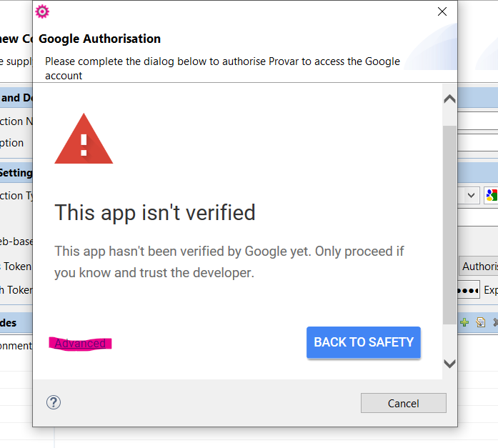Click the scrollbar up arrow
Screen dimensions: 498x448
coord(449,99)
